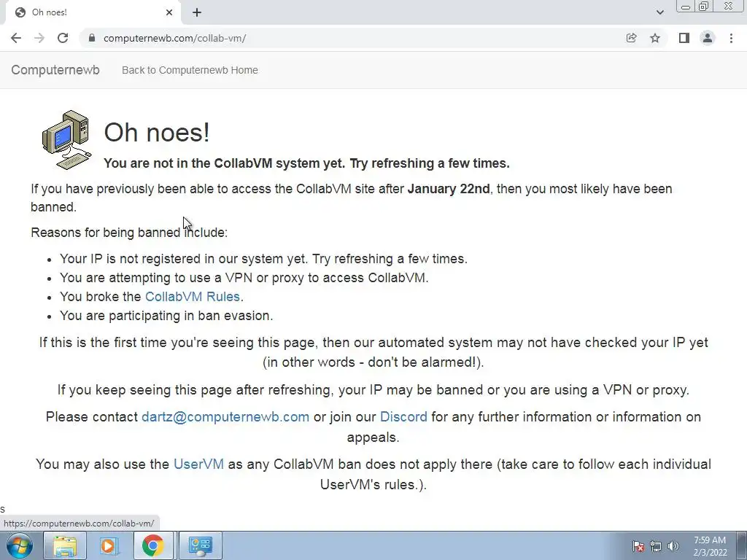Share this page icon in address bar
The height and width of the screenshot is (560, 747).
click(631, 38)
